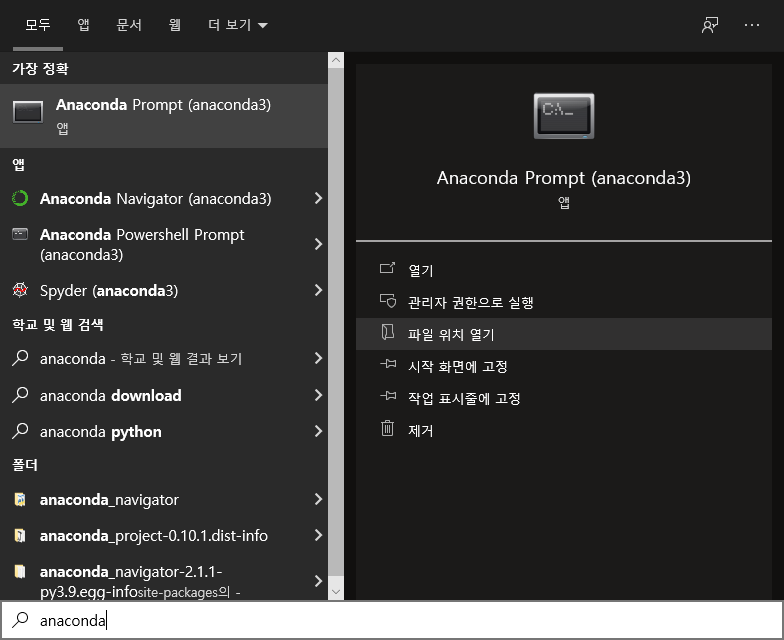Click the 제거 trash can icon
The image size is (784, 640).
[388, 428]
